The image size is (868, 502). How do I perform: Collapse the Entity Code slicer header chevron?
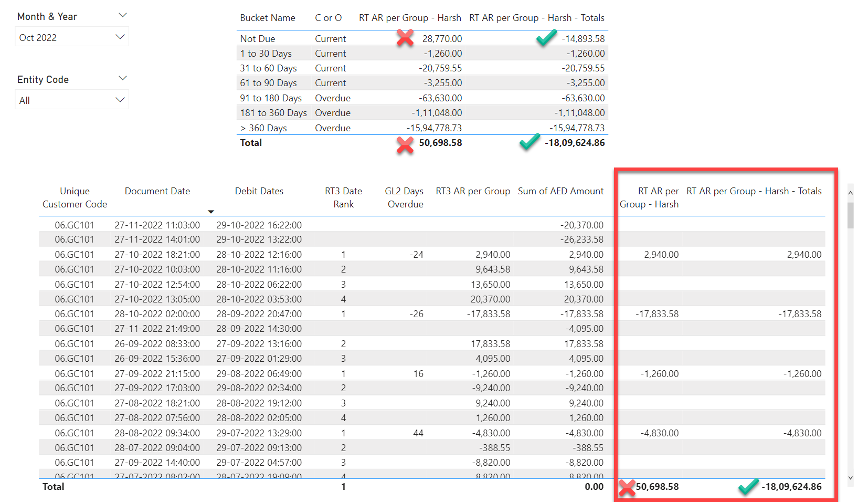click(123, 79)
